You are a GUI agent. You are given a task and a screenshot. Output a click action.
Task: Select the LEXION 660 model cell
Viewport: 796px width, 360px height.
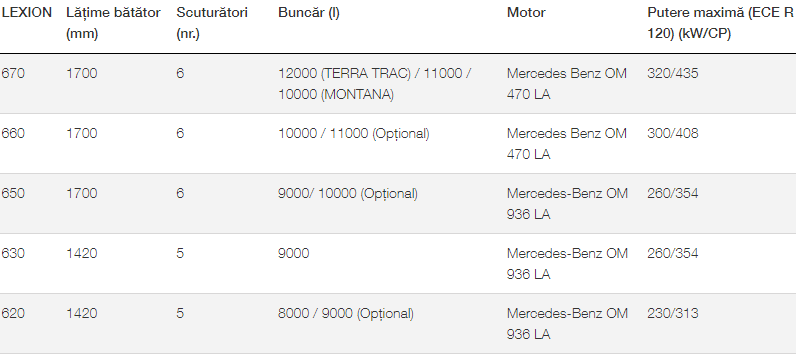click(13, 134)
